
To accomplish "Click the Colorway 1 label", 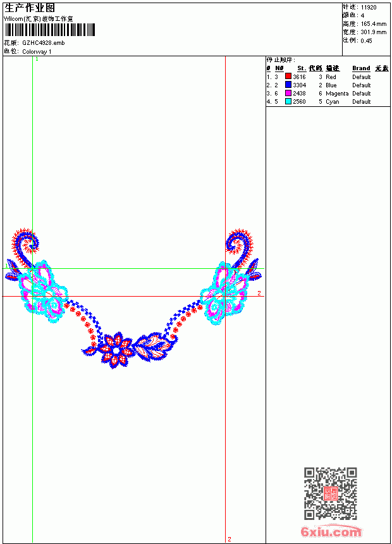I will pyautogui.click(x=37, y=52).
